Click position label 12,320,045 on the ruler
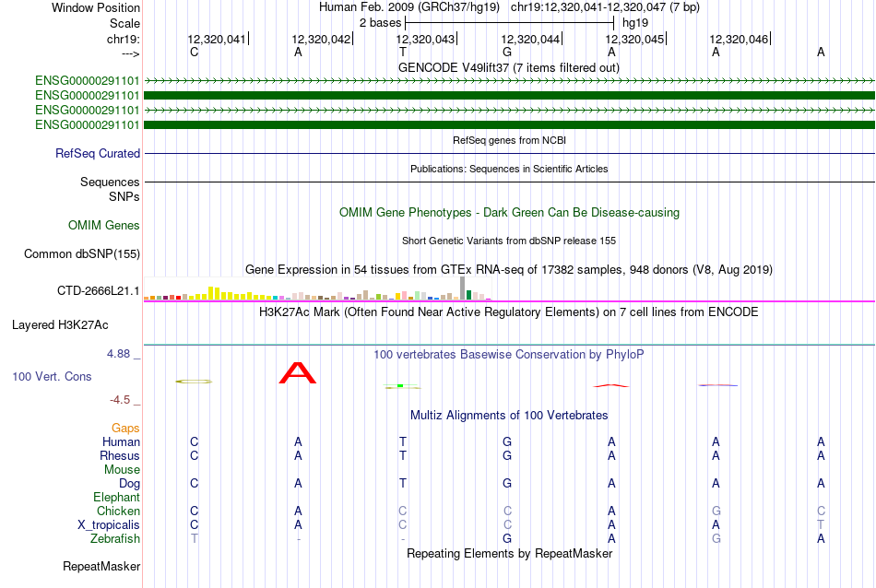 tap(634, 39)
